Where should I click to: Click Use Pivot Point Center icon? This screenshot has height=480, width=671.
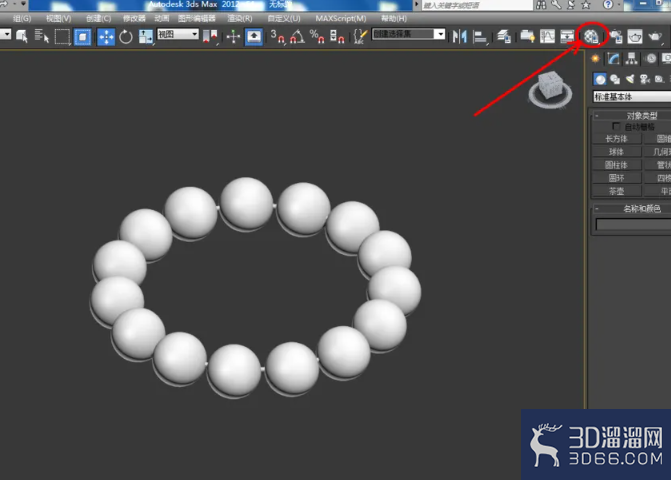210,37
